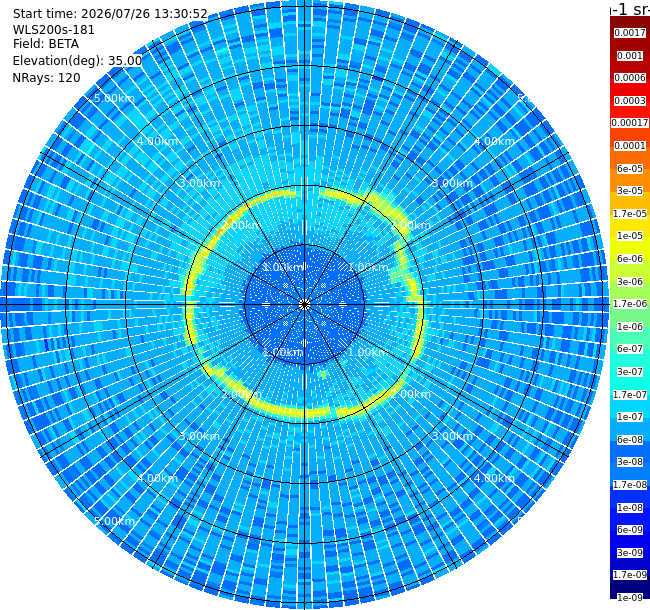Click the Field: BETA label
Screen dimensions: 650x610
(46, 44)
